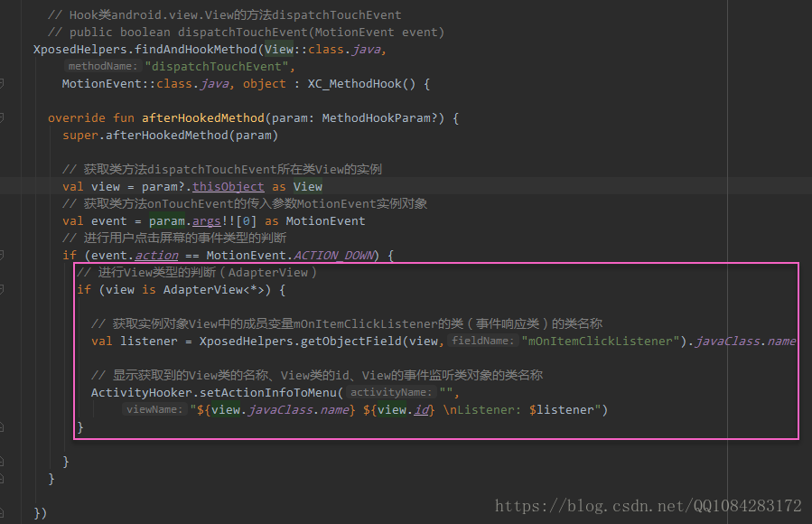The height and width of the screenshot is (524, 812).
Task: Click the XposedHelpers.findAndHookMethod call
Action: pyautogui.click(x=145, y=49)
